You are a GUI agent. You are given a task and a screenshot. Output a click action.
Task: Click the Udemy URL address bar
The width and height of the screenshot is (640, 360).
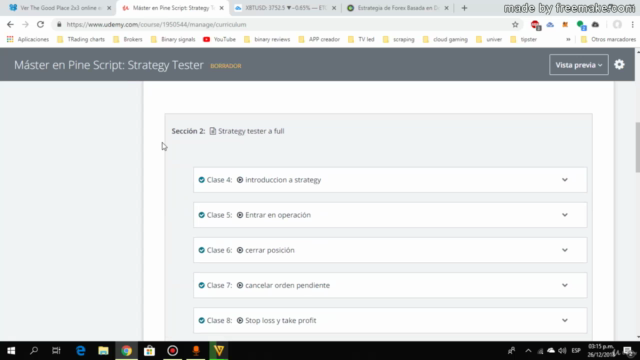(286, 24)
